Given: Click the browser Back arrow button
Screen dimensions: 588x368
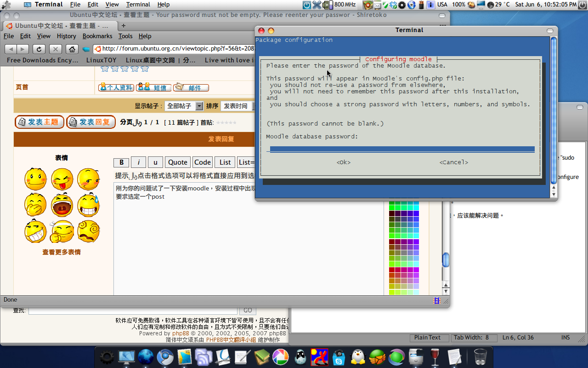Looking at the screenshot, I should [x=11, y=49].
